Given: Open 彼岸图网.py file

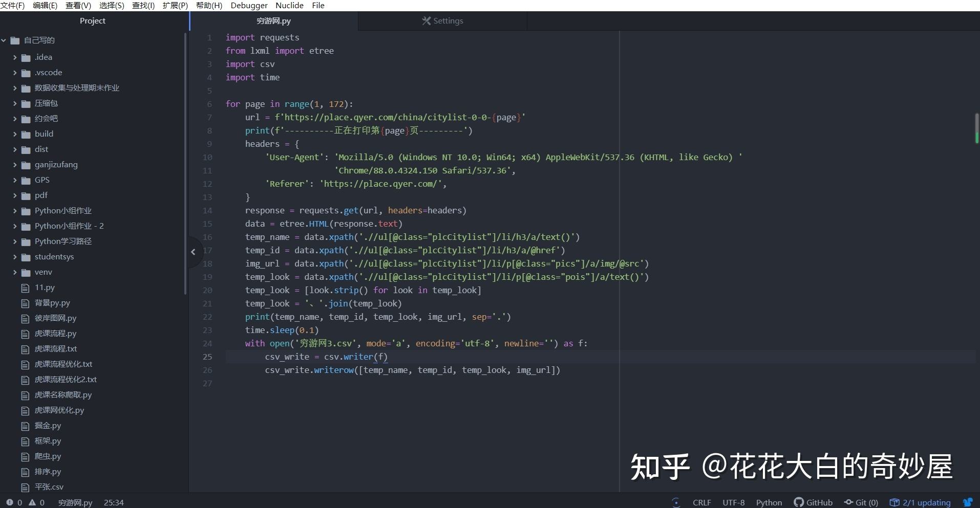Looking at the screenshot, I should click(x=55, y=318).
